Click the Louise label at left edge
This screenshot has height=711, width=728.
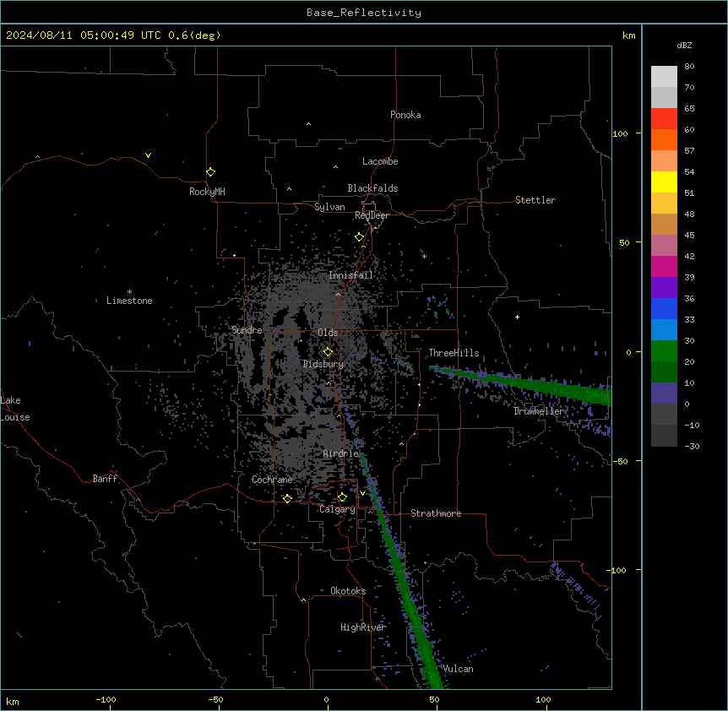tap(15, 417)
